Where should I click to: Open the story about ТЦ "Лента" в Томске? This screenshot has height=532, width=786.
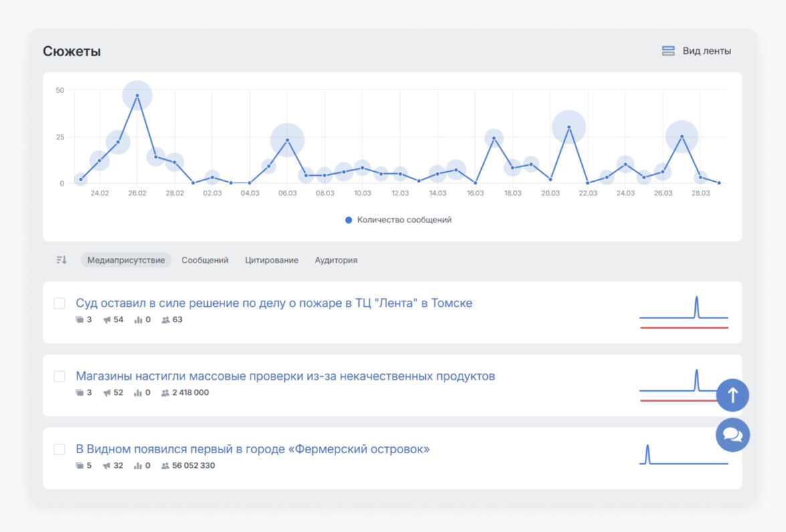[274, 303]
